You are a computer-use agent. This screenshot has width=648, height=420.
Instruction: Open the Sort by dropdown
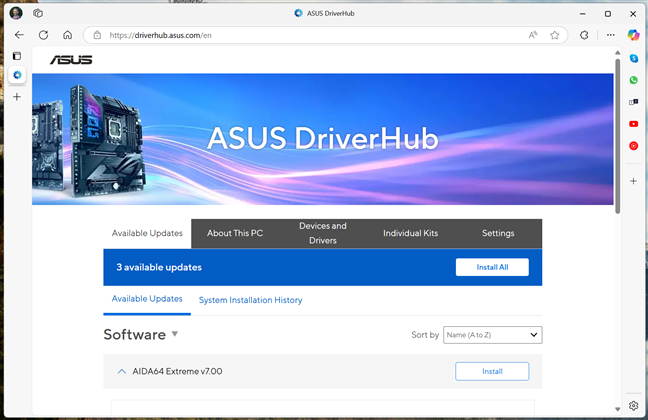pos(492,335)
